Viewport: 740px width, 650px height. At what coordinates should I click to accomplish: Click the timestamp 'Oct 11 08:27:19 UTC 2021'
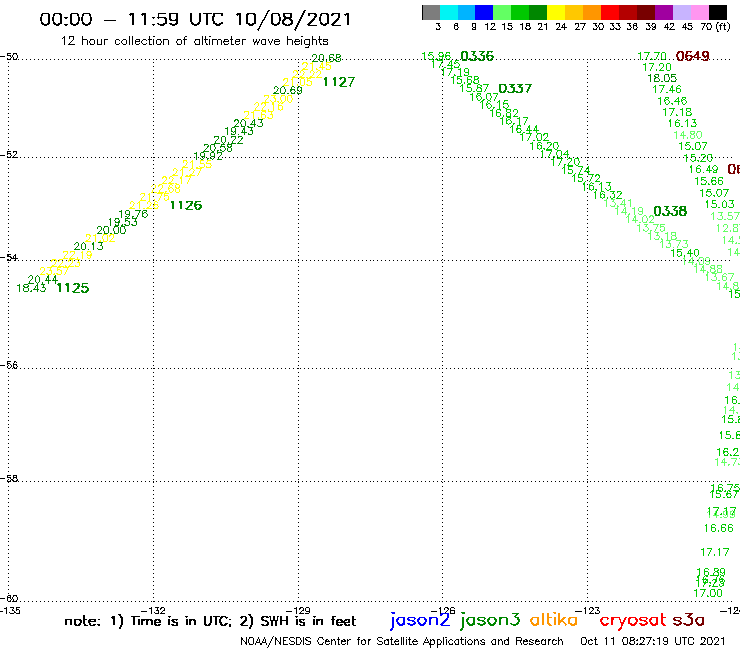click(652, 641)
